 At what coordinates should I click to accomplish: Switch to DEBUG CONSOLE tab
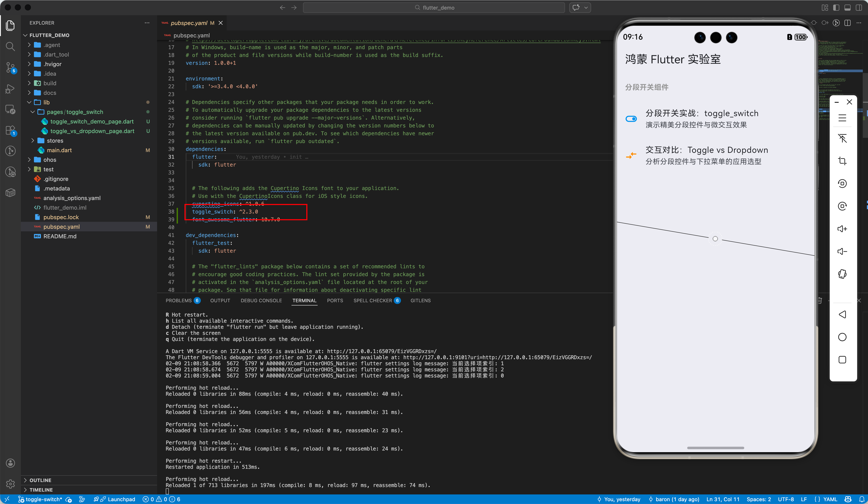[x=261, y=300]
